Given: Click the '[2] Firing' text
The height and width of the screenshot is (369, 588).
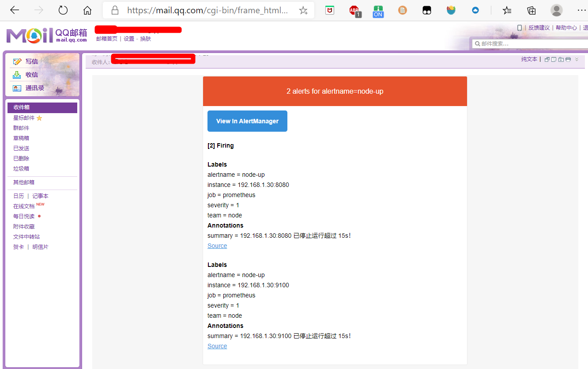Looking at the screenshot, I should coord(221,145).
